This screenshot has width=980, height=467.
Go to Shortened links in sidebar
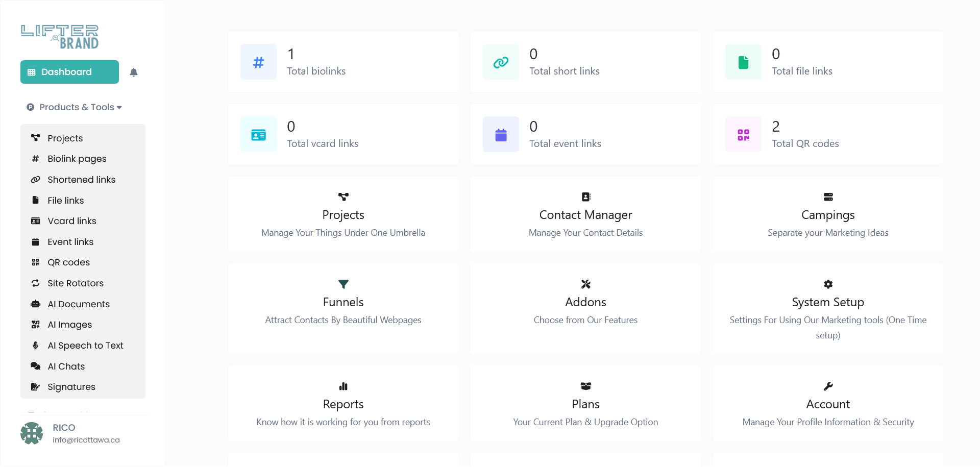click(x=81, y=180)
